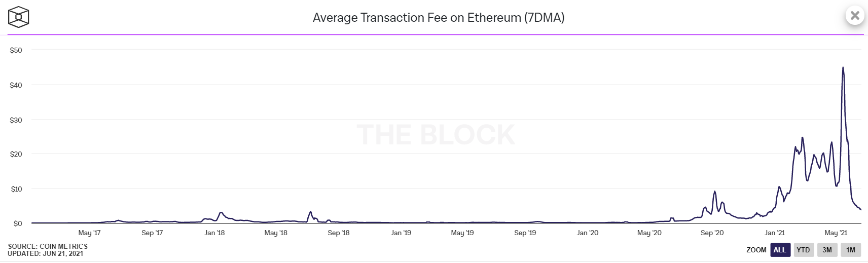The height and width of the screenshot is (263, 868).
Task: Pick the Sep '20 x-axis label
Action: pyautogui.click(x=712, y=233)
